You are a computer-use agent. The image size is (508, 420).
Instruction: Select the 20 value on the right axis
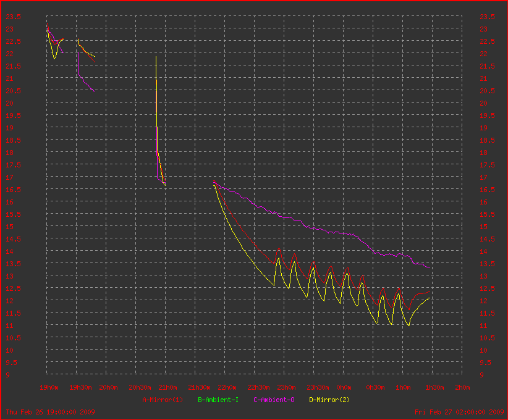click(483, 103)
